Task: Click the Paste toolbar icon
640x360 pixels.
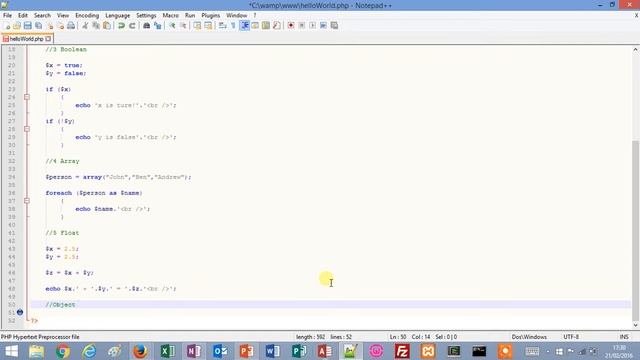Action: [x=107, y=26]
